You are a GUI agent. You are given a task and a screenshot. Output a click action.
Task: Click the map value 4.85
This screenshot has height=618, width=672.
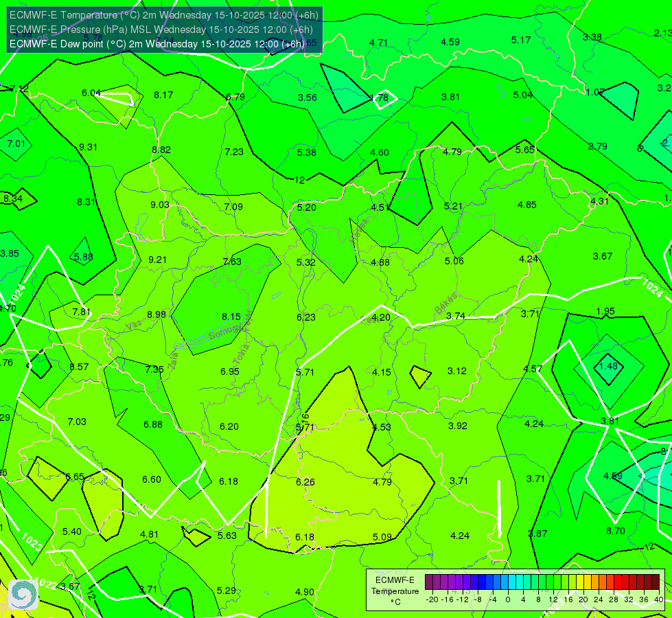coord(526,205)
